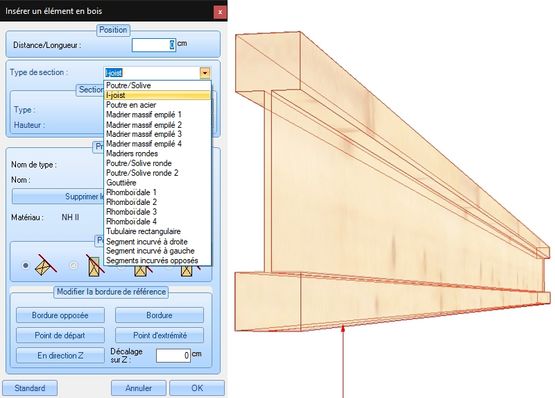
Task: Select 'Rhomboïdale 3' option
Action: pos(158,212)
